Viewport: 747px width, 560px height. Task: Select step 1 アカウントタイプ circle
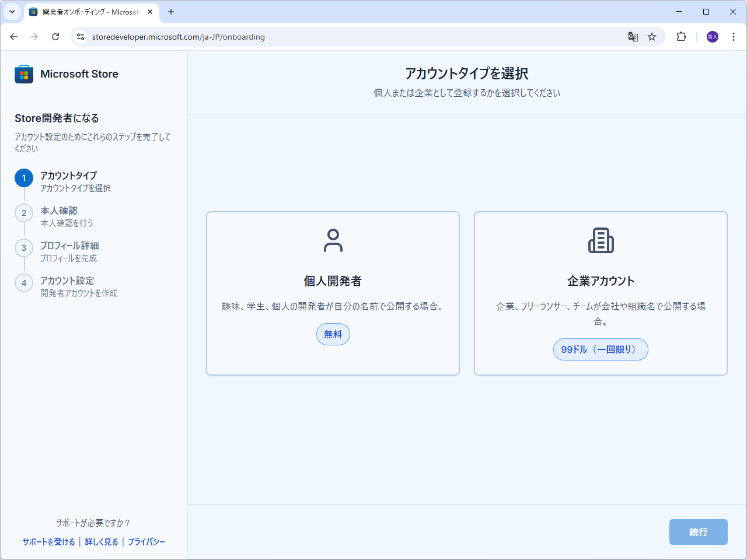(x=23, y=177)
